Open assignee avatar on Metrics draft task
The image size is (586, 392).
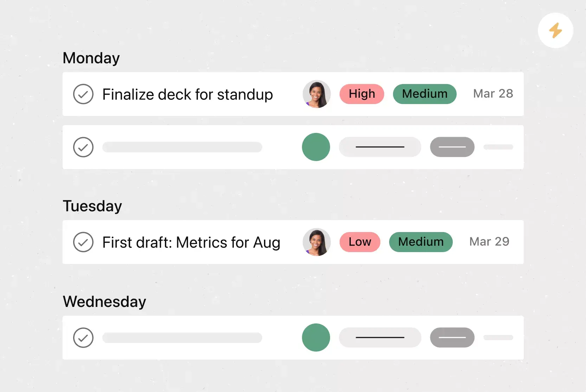[316, 242]
